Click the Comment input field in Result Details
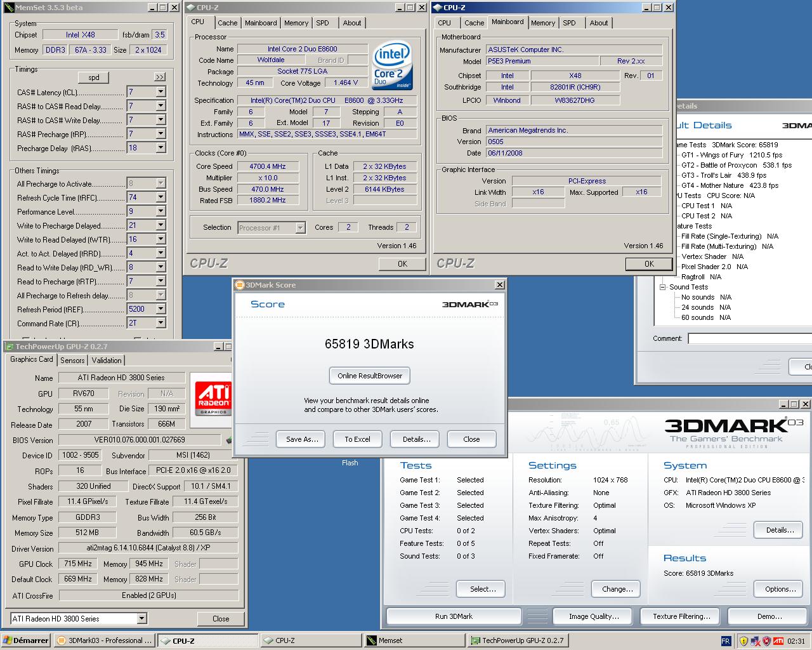Screen dimensions: 812x650 [750, 338]
